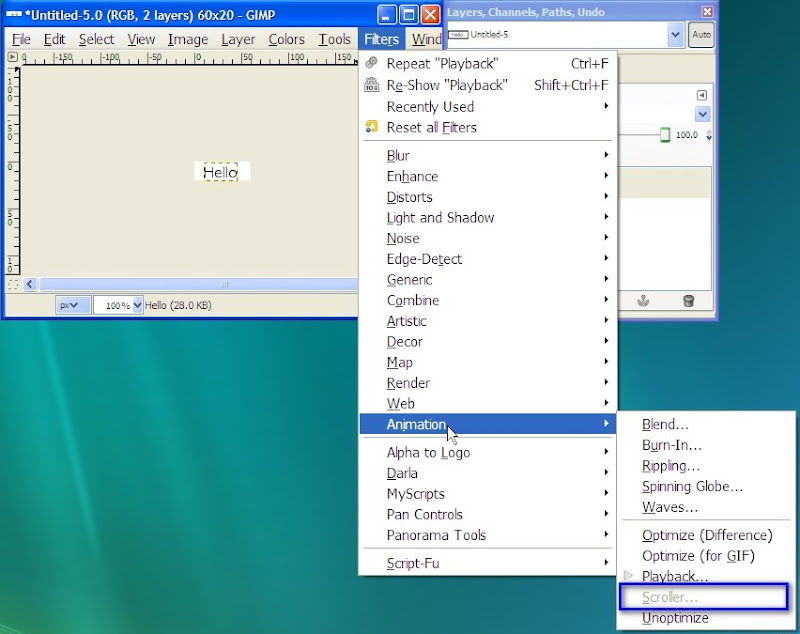This screenshot has height=634, width=800.
Task: Open the Tools menu
Action: click(334, 39)
